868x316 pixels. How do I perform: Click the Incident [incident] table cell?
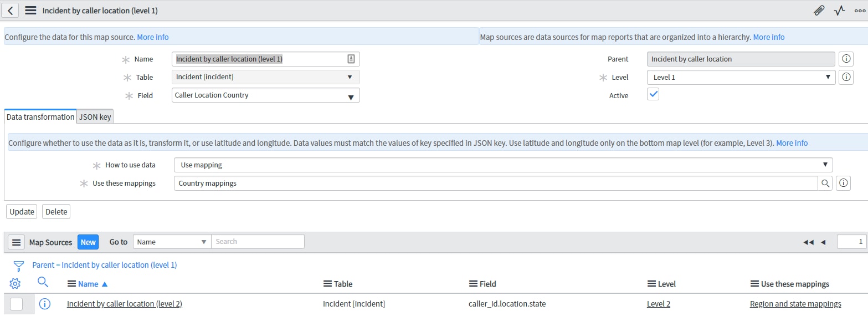354,304
